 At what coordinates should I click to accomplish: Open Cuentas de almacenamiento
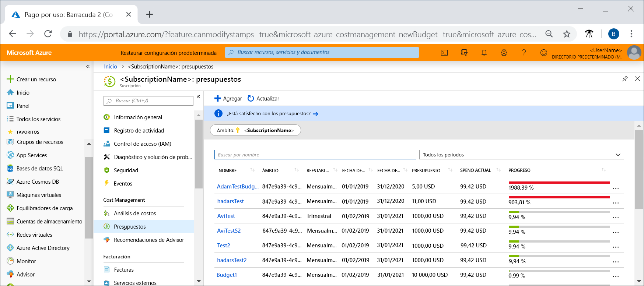(49, 222)
